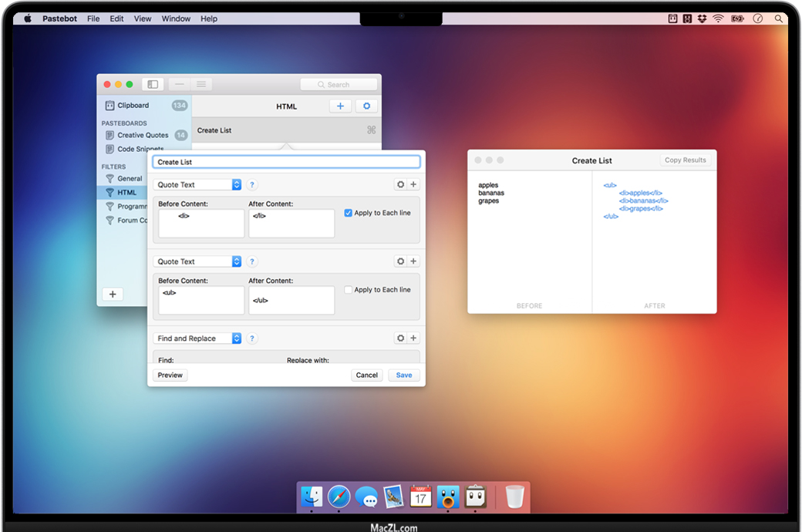The width and height of the screenshot is (802, 532).
Task: Open gear options for Find and Replace
Action: (x=400, y=338)
